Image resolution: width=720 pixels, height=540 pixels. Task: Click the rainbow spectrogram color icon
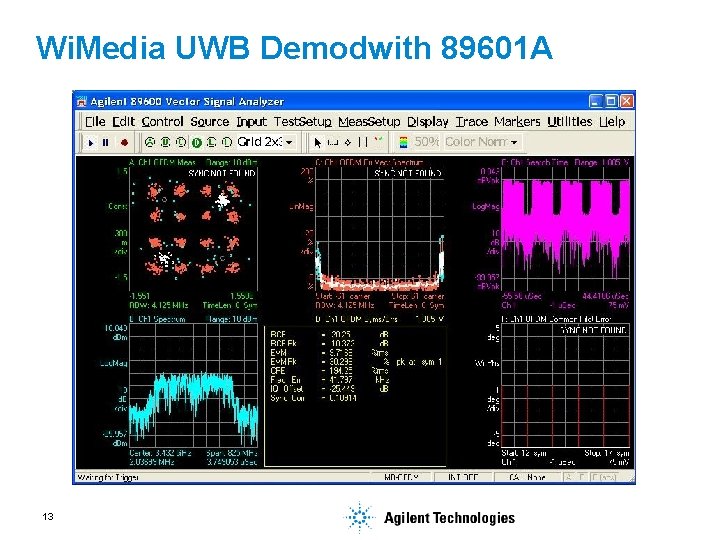pos(403,142)
